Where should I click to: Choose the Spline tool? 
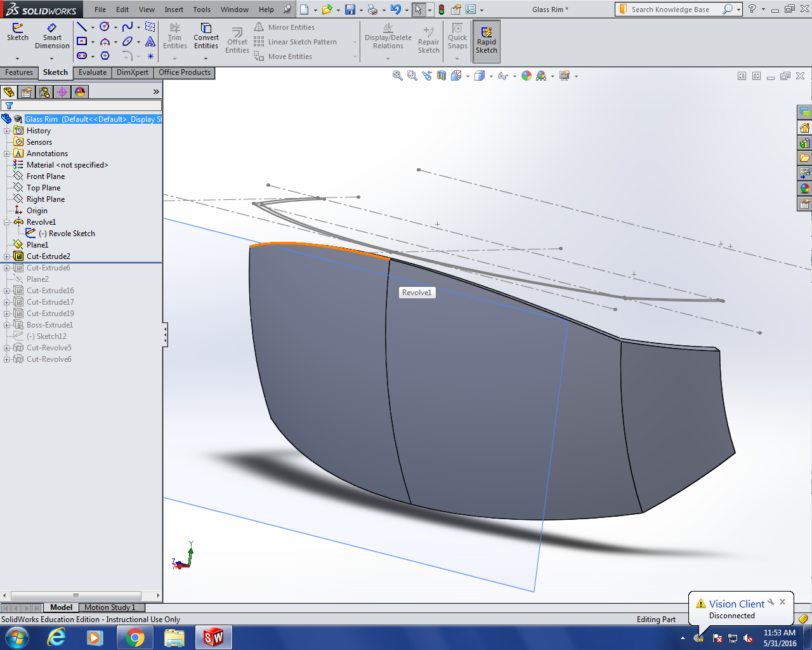tap(128, 27)
